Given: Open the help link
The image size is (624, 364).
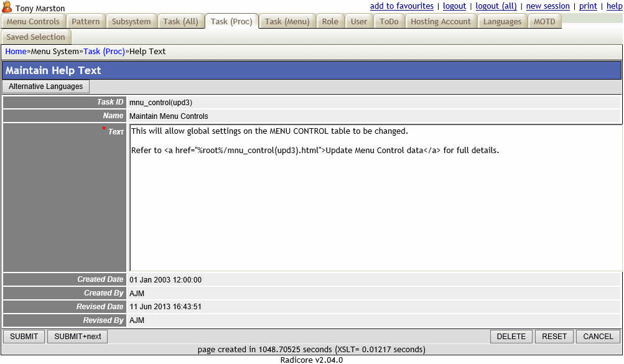Looking at the screenshot, I should pos(614,6).
